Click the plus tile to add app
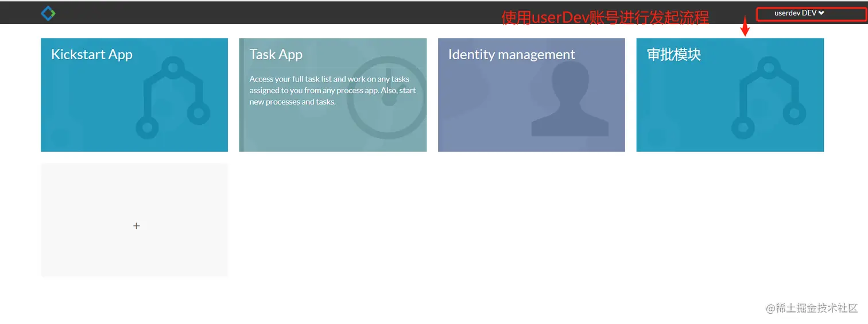 point(134,220)
